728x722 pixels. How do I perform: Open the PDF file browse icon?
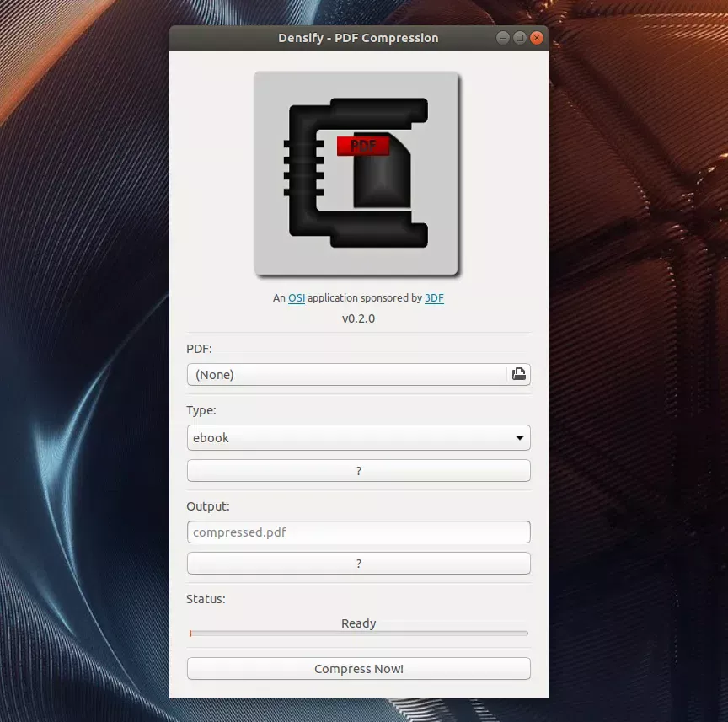point(518,374)
